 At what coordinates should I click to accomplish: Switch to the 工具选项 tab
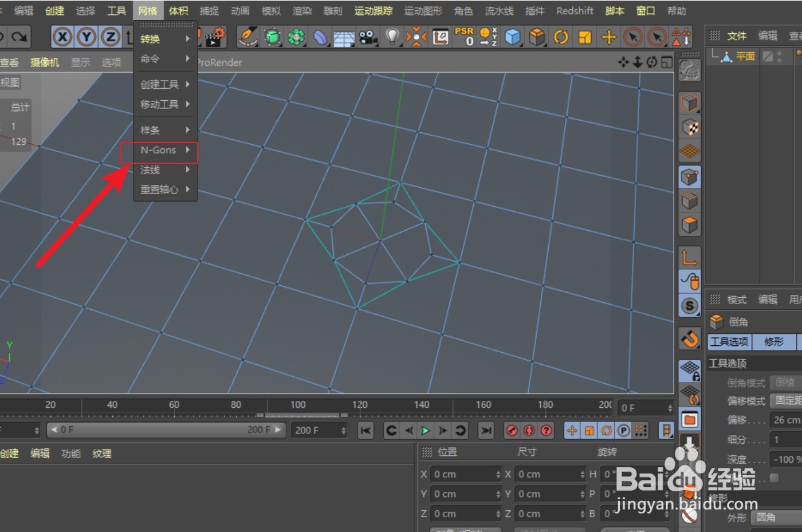click(729, 342)
